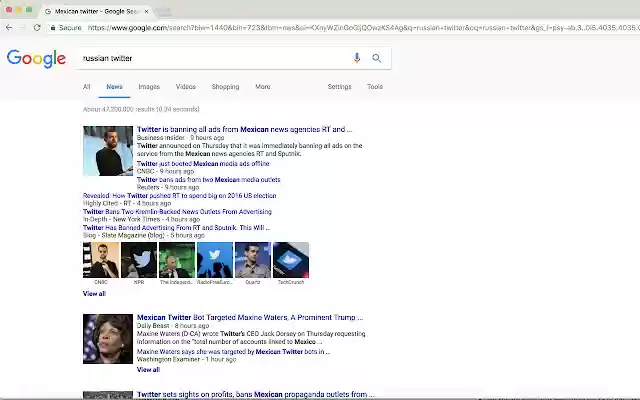Click the TechCrunch image thumbnail
The image size is (640, 400).
pyautogui.click(x=291, y=260)
